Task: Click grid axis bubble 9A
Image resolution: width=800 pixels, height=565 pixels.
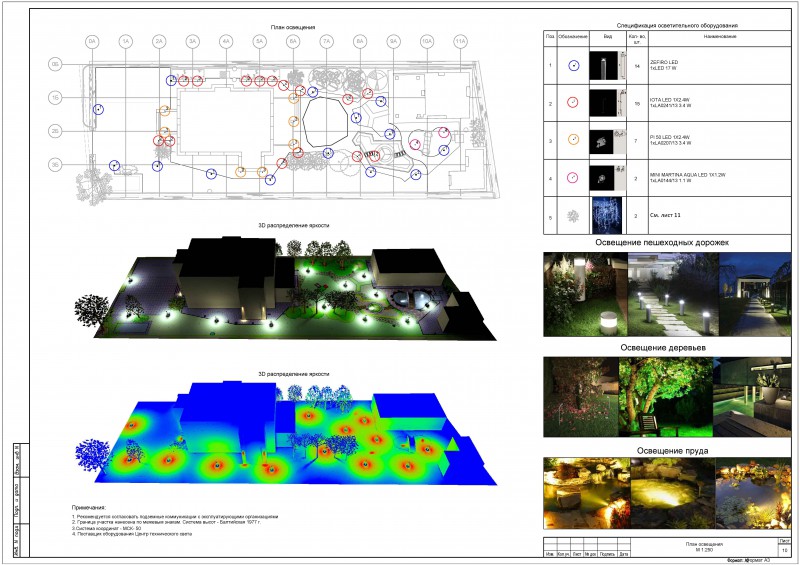Action: [393, 42]
